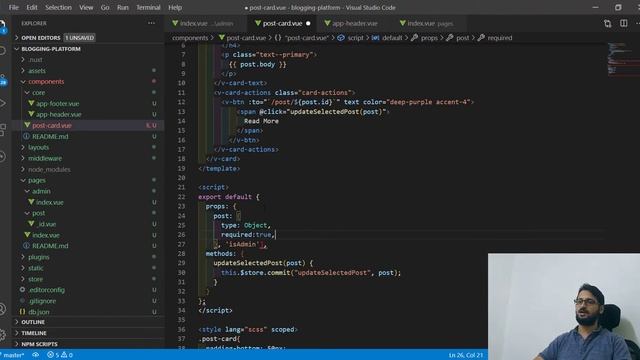Open the Terminal menu

click(x=148, y=7)
